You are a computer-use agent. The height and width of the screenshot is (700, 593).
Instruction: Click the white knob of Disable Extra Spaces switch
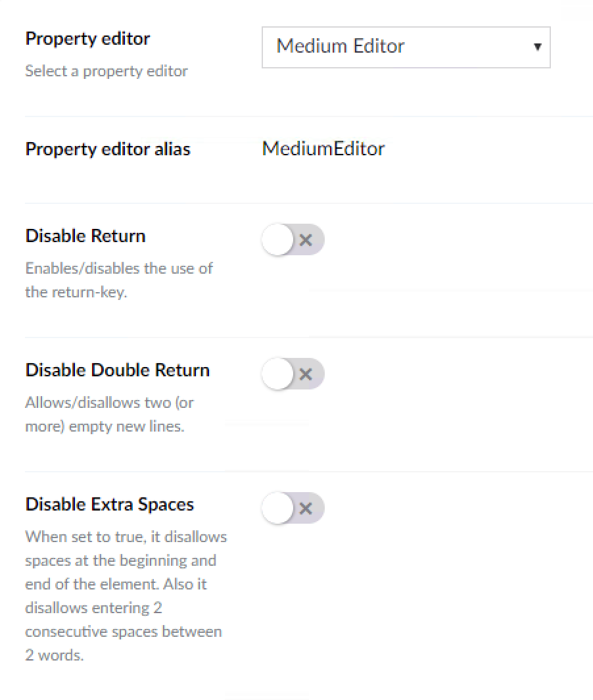tap(276, 508)
